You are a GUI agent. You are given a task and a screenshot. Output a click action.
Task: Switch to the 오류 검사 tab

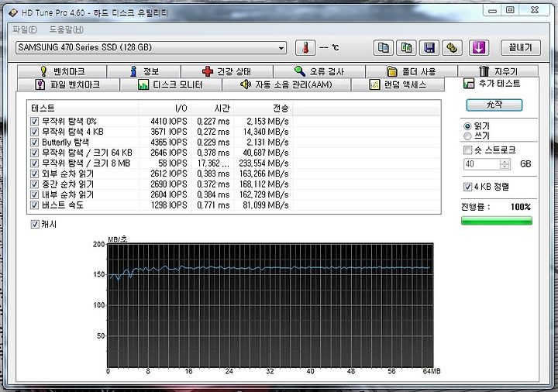(319, 71)
